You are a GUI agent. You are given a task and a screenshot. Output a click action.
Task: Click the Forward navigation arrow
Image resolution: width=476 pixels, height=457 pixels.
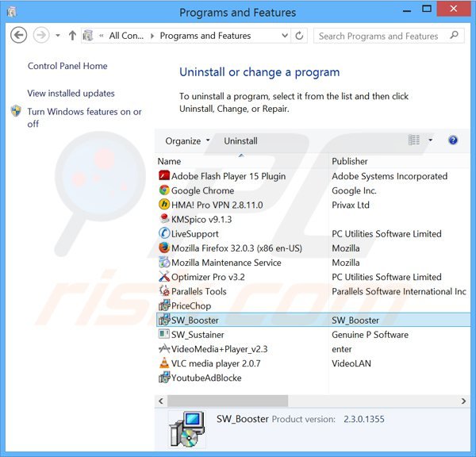pyautogui.click(x=41, y=35)
